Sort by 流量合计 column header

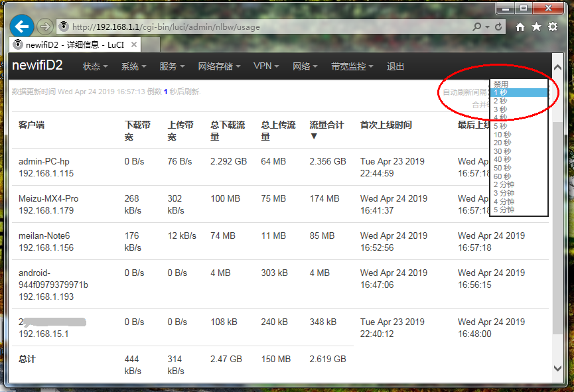(326, 130)
